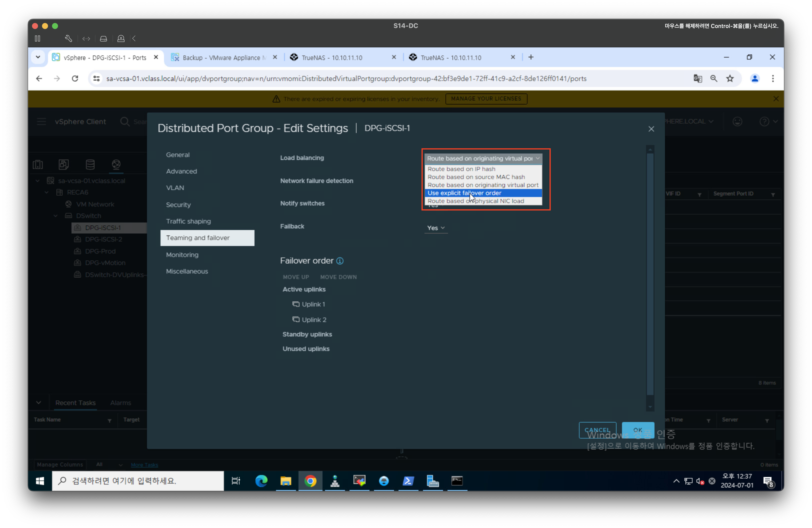Bookmark this page with the star icon
Screen dimensions: 812x528
[x=730, y=79]
